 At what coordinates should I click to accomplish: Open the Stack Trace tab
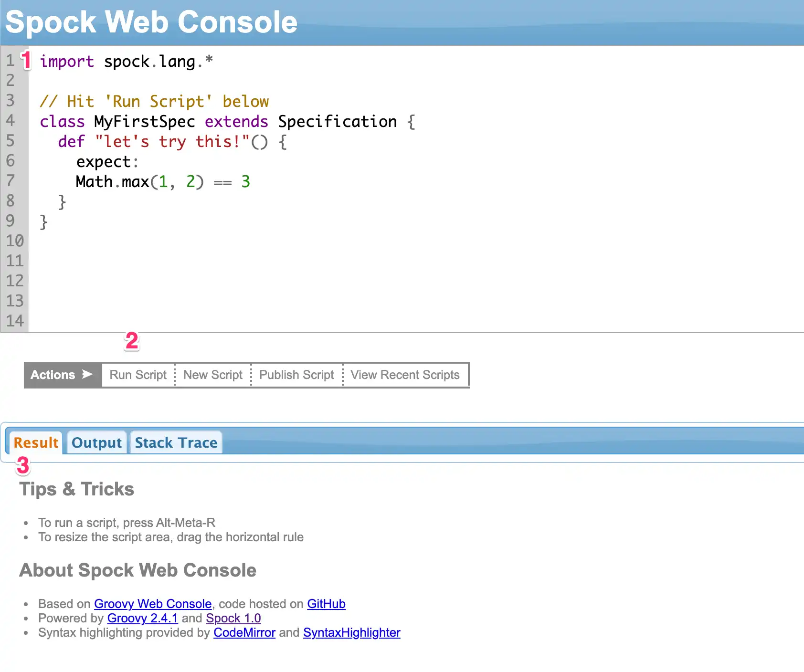[176, 442]
